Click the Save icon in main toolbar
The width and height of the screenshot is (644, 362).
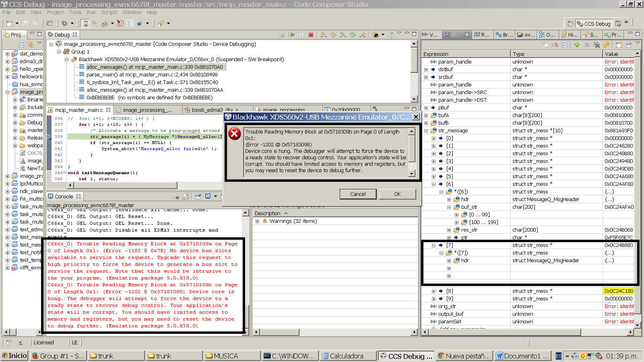click(x=25, y=23)
